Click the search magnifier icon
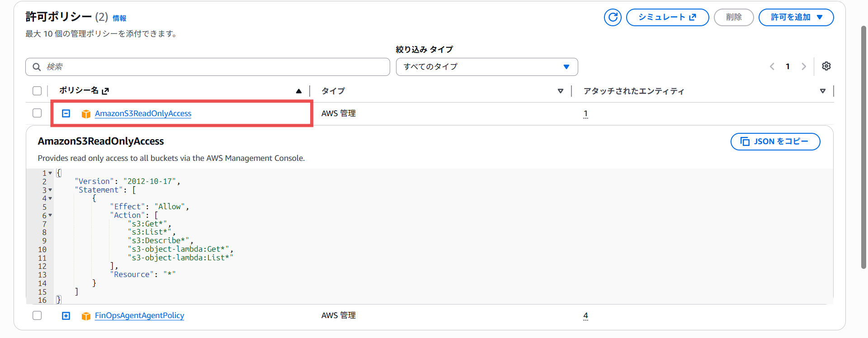Viewport: 868px width, 338px height. 37,67
